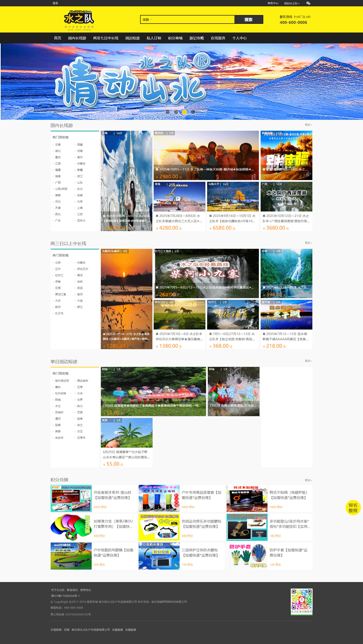
Task: Switch to the rightmost carousel slide dot
Action: pyautogui.click(x=193, y=112)
